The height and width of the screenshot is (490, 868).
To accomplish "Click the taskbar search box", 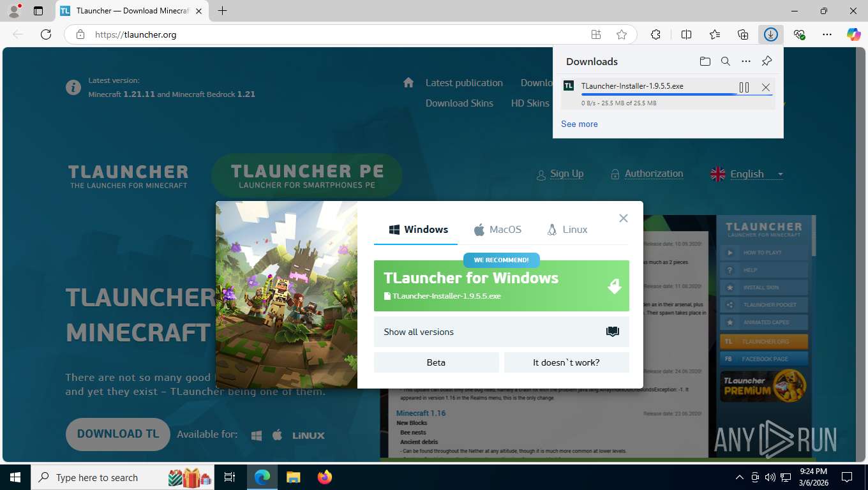I will pyautogui.click(x=123, y=477).
